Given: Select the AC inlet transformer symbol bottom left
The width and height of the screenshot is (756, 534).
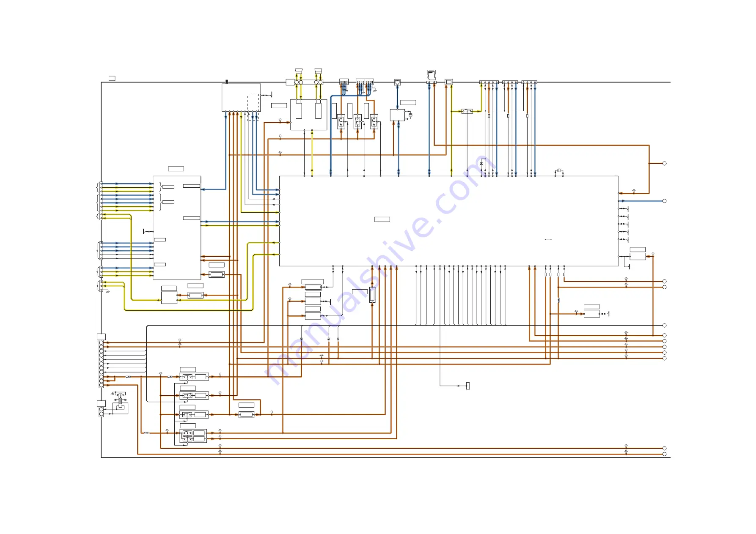Looking at the screenshot, I should [121, 400].
